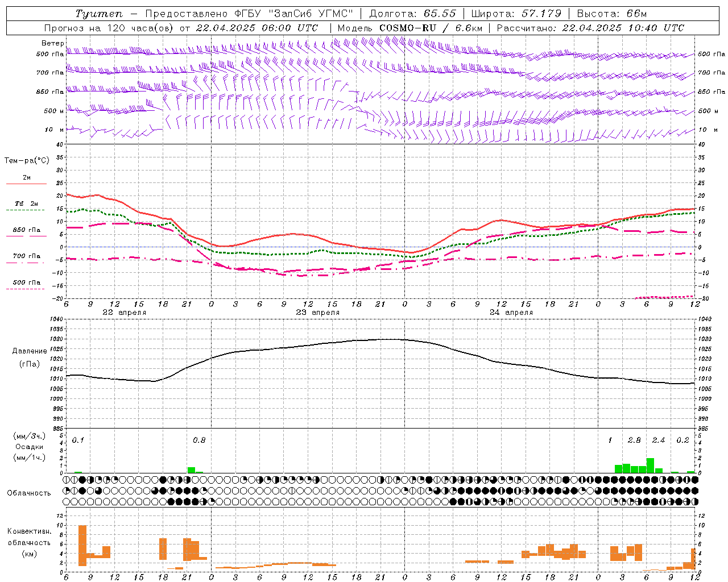The width and height of the screenshot is (728, 582).
Task: Click the "Конвективн." convective cloud label
Action: [x=30, y=531]
